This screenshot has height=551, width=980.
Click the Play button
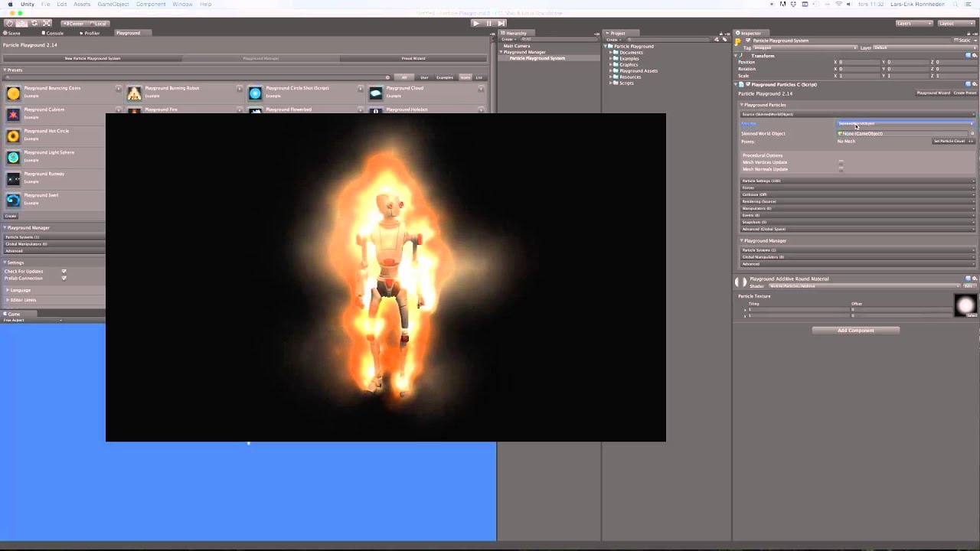click(476, 23)
